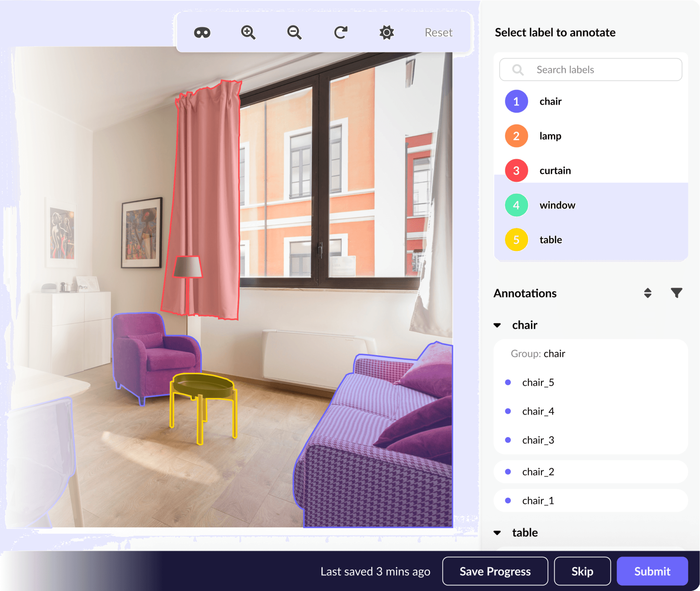Select chair_2 annotation in list

pos(538,471)
